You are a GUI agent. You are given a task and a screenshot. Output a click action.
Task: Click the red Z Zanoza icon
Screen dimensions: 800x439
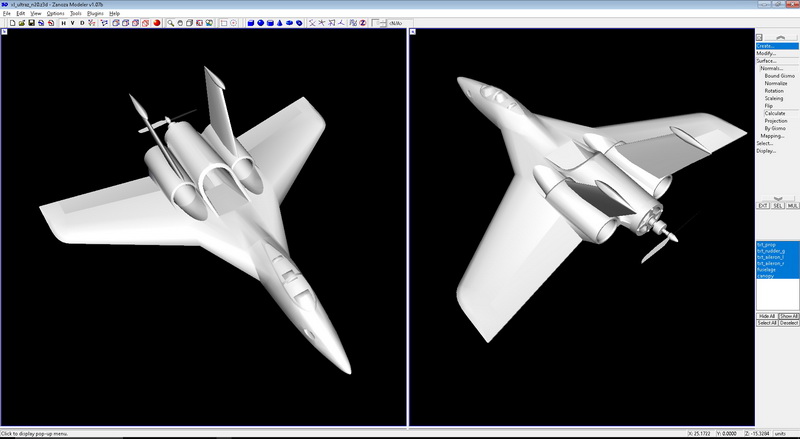362,23
